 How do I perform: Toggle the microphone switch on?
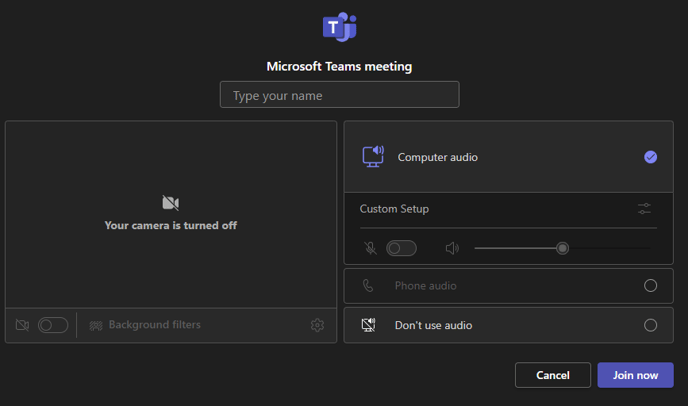tap(401, 248)
